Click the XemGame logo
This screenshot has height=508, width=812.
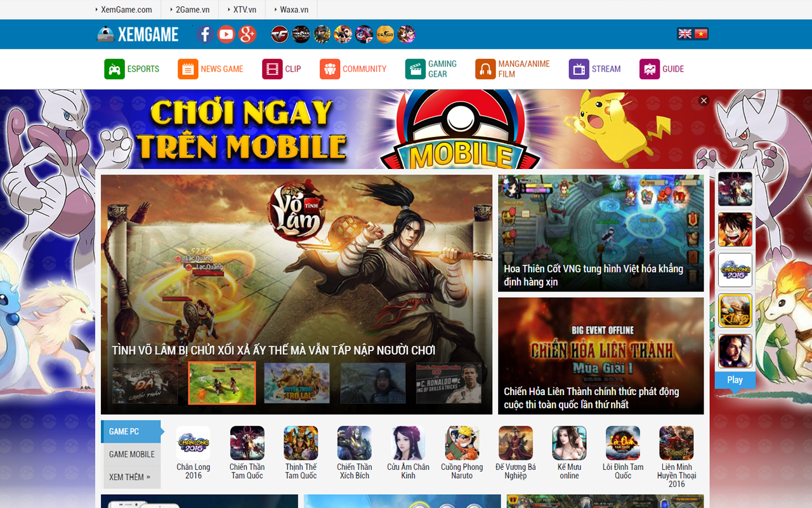pyautogui.click(x=138, y=34)
